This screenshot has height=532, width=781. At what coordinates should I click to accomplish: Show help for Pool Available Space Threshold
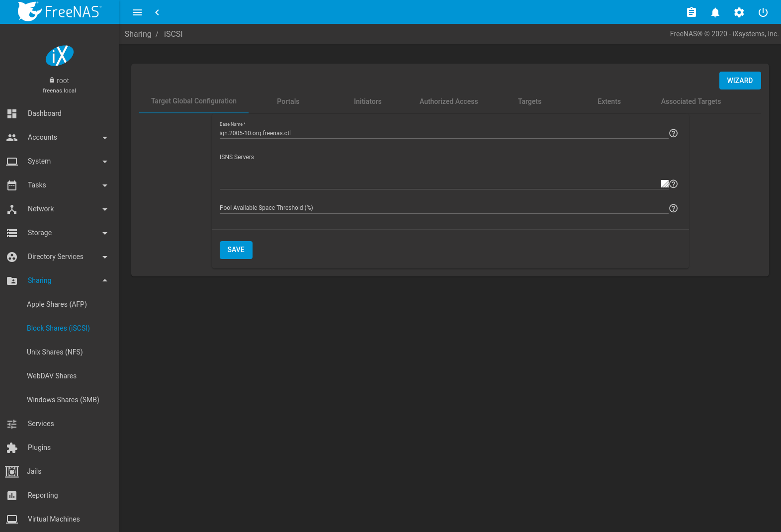click(x=673, y=208)
